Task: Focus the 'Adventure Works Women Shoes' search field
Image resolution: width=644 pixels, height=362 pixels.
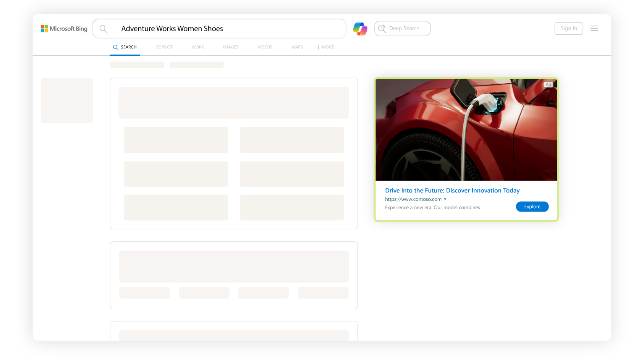Action: pos(229,29)
